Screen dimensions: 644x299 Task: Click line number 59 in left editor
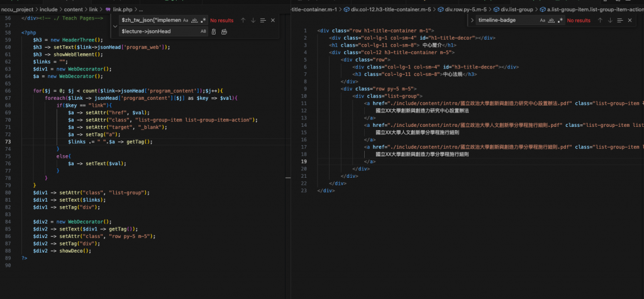9,40
